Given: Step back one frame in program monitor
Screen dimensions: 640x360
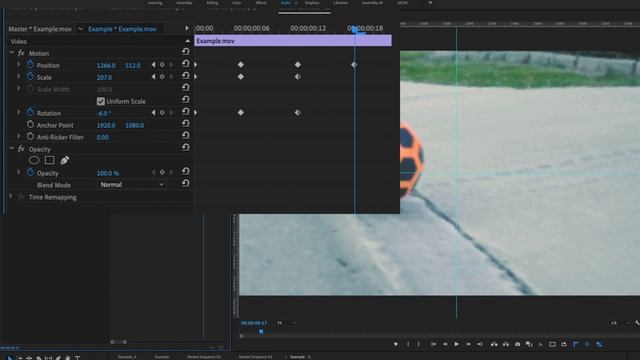Looking at the screenshot, I should (x=445, y=344).
